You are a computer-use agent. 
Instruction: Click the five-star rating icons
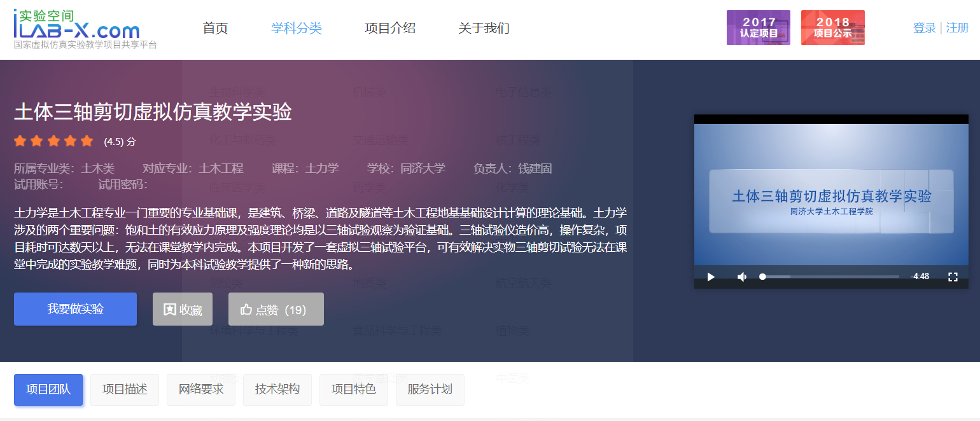click(53, 141)
